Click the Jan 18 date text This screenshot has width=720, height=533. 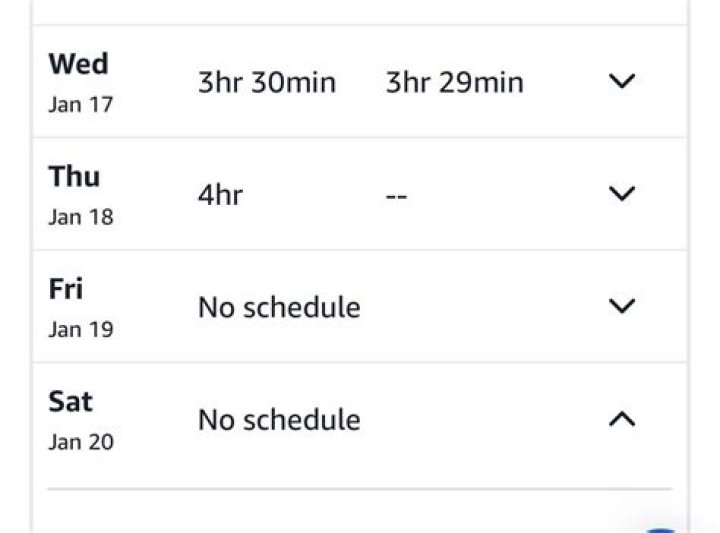pos(81,217)
